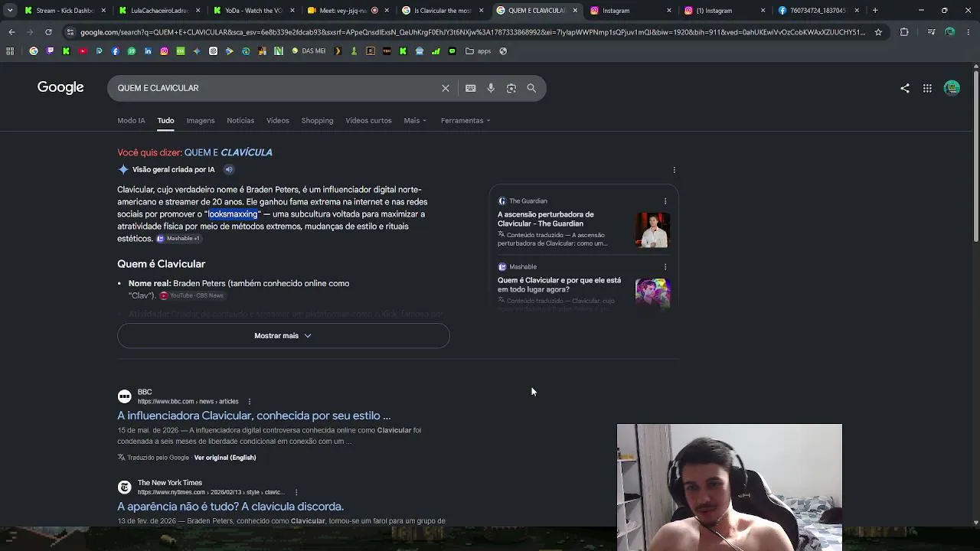Click Ver original (English) link
The image size is (980, 551).
(x=225, y=458)
